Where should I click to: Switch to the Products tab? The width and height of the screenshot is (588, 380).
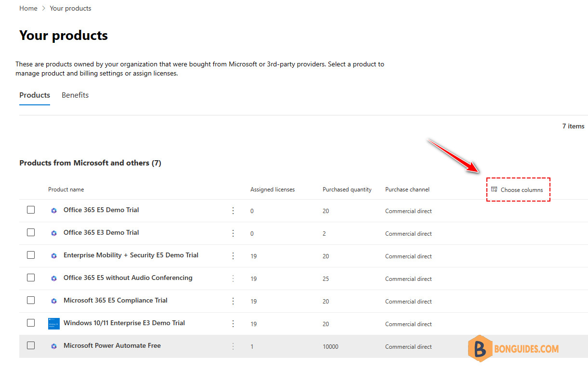pos(35,95)
